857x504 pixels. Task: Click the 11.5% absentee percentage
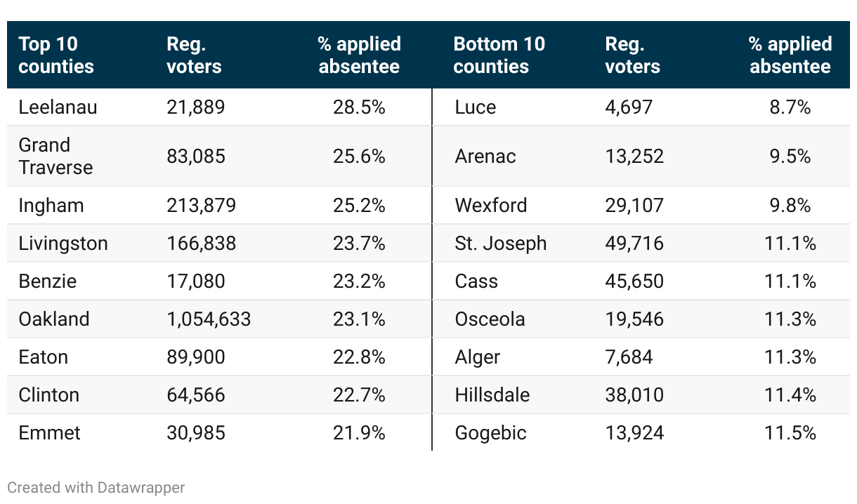pyautogui.click(x=790, y=433)
